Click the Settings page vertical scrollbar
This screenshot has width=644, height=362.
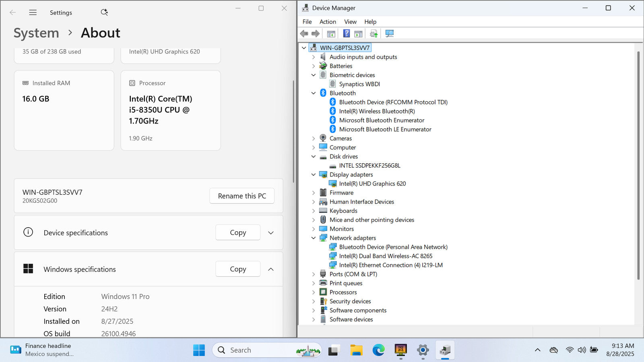tap(293, 131)
